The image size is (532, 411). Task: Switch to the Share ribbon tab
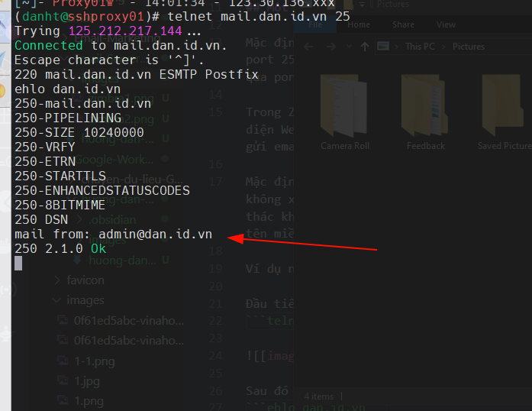pyautogui.click(x=403, y=24)
